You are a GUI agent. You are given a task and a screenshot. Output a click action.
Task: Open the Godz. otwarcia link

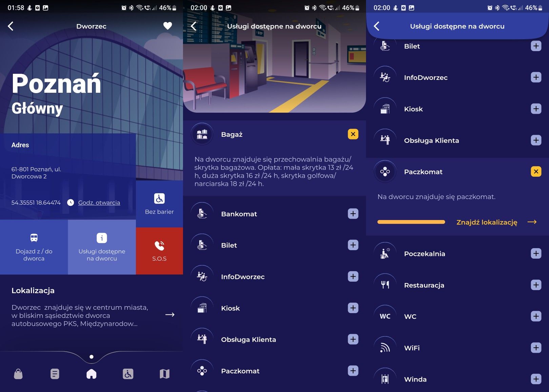click(x=99, y=203)
